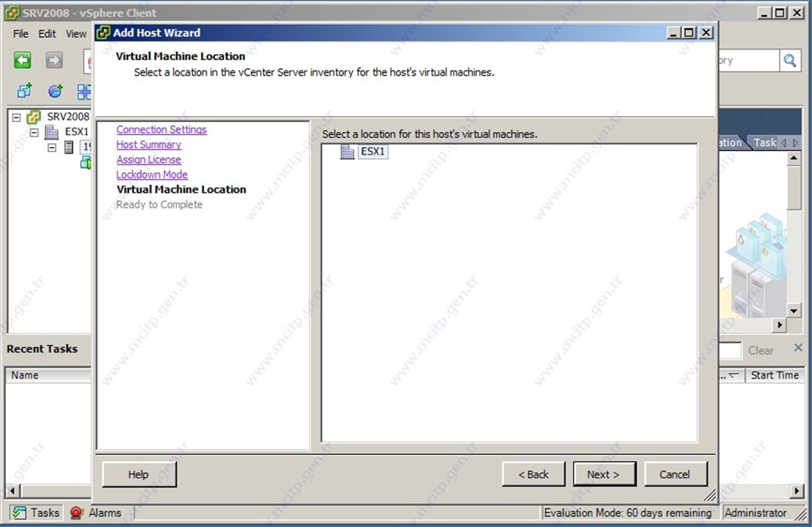The height and width of the screenshot is (527, 812).
Task: Close the Add Host Wizard window
Action: (706, 33)
